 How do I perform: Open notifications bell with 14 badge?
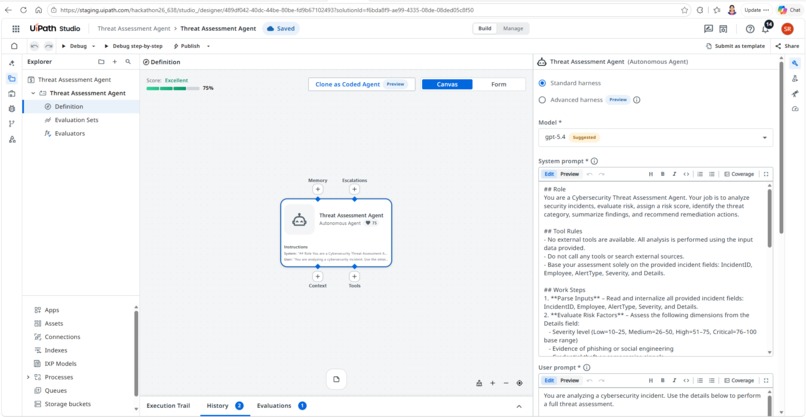click(x=765, y=28)
